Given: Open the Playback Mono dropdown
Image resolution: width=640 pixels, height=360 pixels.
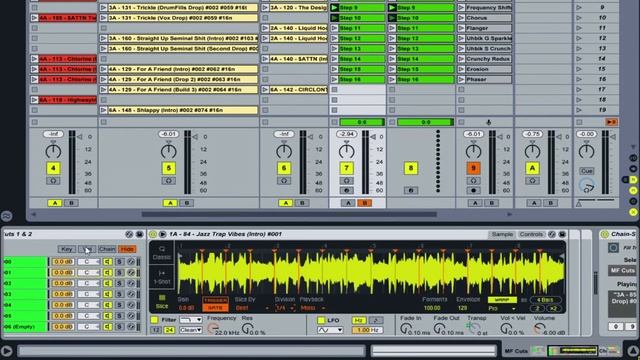Looking at the screenshot, I should [313, 308].
